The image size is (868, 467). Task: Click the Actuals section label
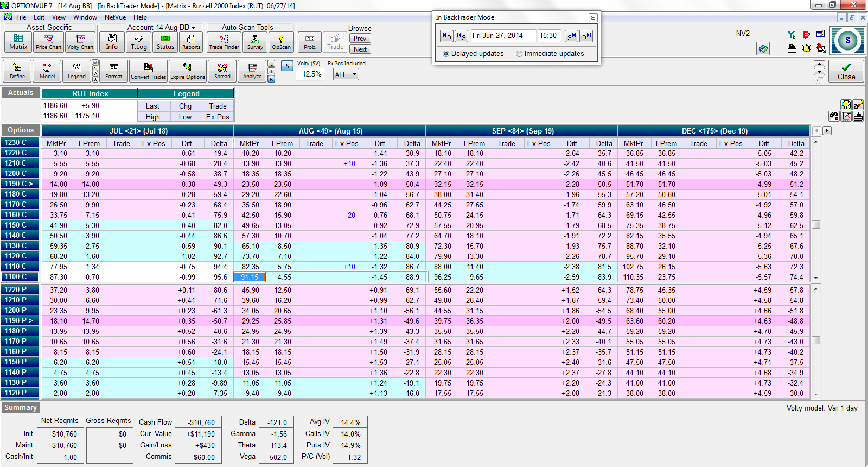coord(21,93)
